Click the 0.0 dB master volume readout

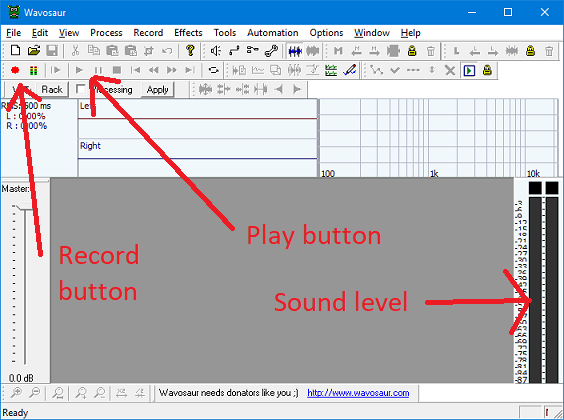(x=21, y=378)
